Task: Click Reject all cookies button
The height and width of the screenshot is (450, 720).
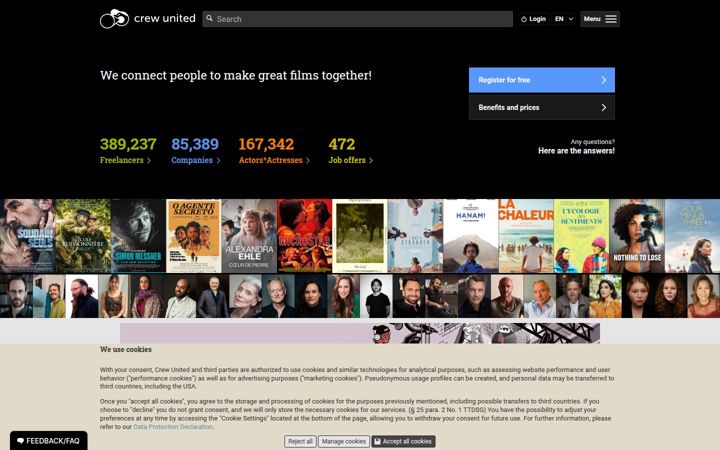Action: point(300,441)
